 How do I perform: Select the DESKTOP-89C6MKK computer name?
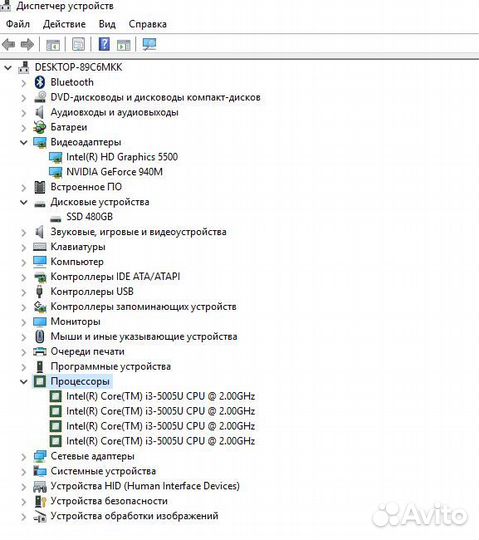pos(79,67)
